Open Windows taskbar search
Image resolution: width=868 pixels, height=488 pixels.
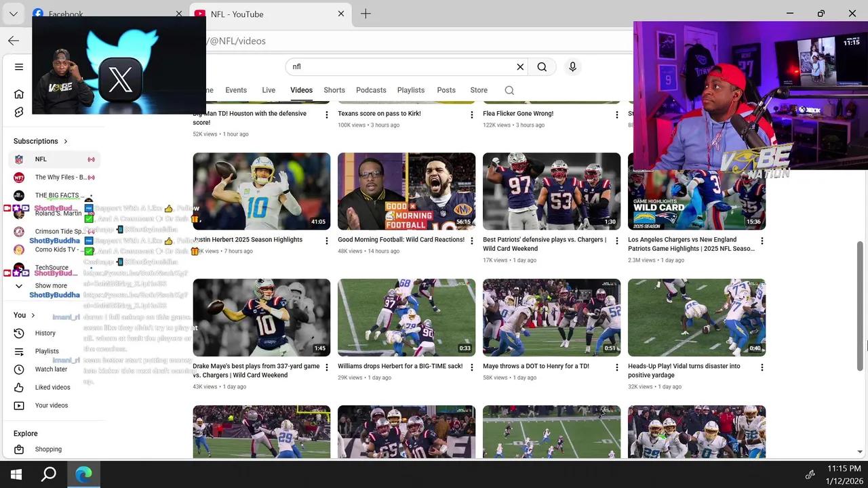(49, 474)
